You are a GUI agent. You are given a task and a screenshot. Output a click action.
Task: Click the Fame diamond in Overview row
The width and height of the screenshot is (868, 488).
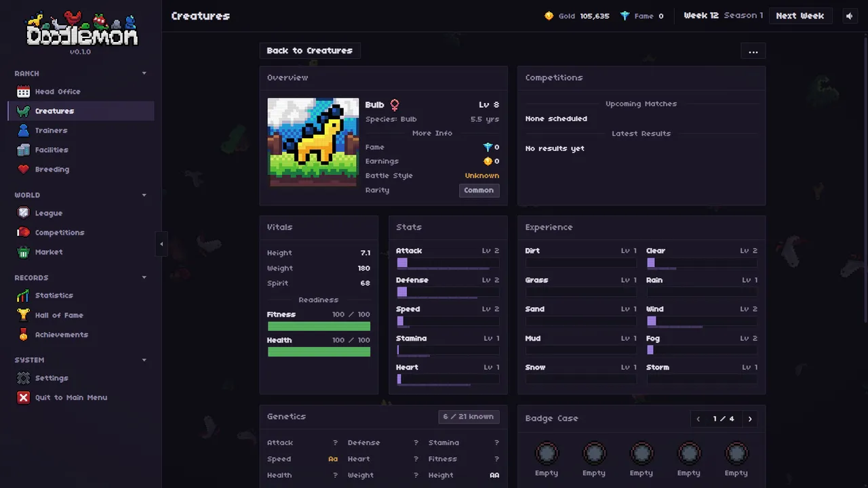pyautogui.click(x=488, y=147)
